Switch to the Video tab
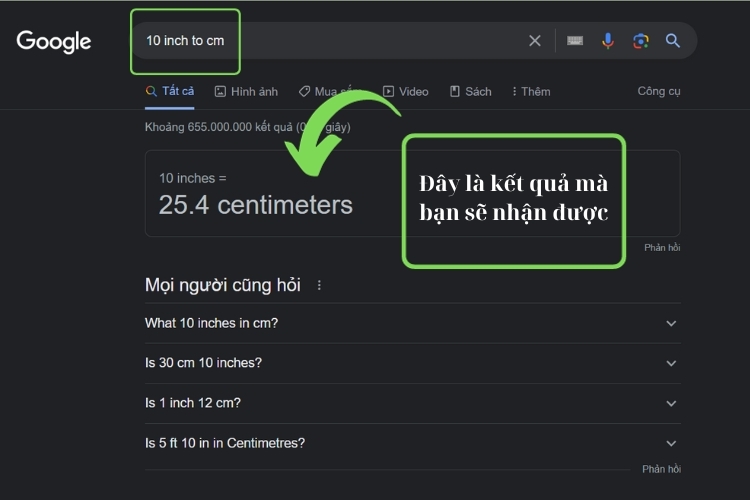750x500 pixels. [x=406, y=91]
